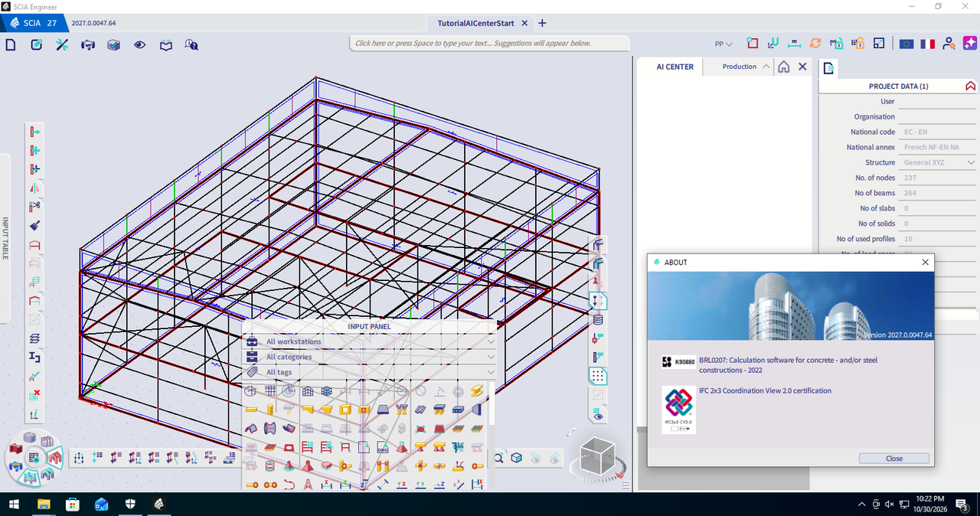Click the command line text input field
The width and height of the screenshot is (980, 516).
(490, 43)
